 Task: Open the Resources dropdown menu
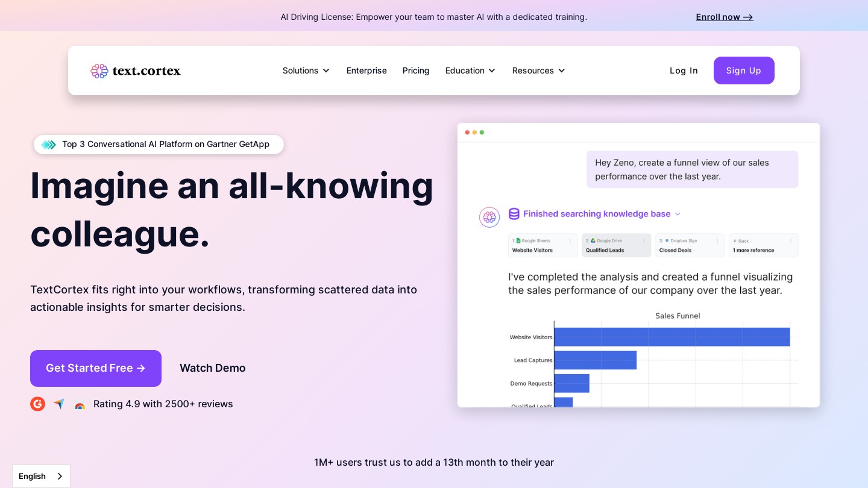(538, 70)
